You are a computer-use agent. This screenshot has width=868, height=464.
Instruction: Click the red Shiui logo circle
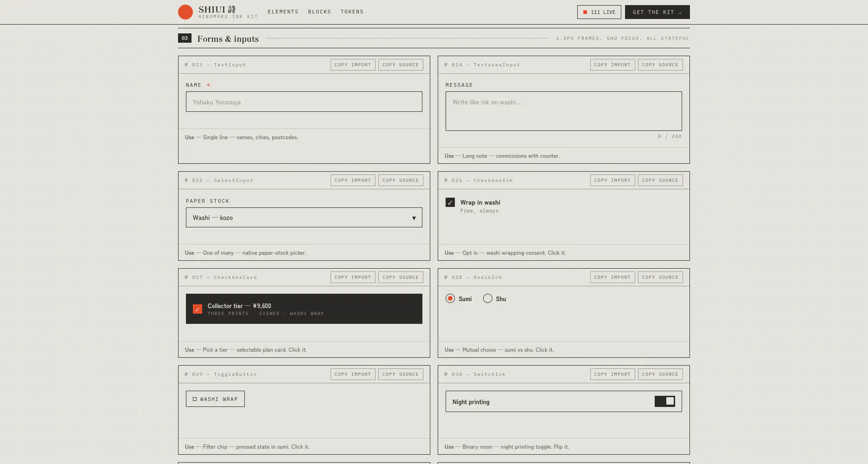(x=185, y=12)
